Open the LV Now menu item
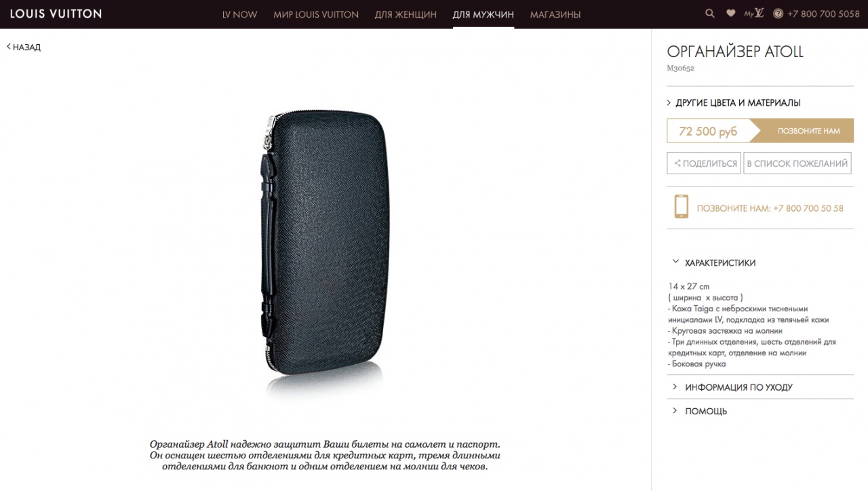Screen dimensions: 868x491 [239, 14]
